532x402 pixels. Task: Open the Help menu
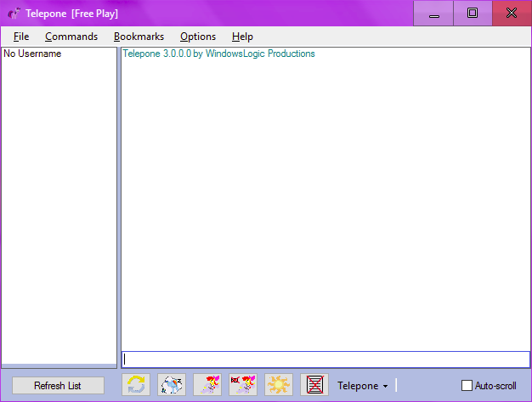tap(242, 37)
